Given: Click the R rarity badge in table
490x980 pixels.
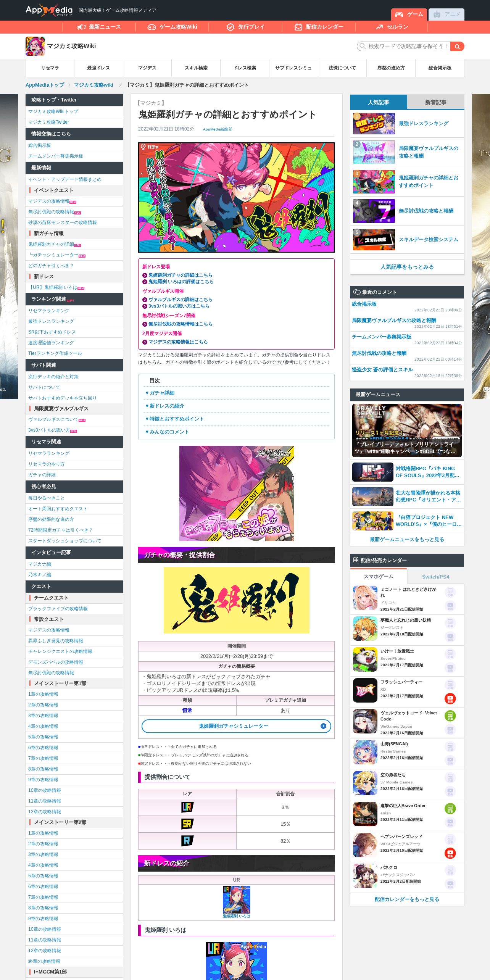Looking at the screenshot, I should tap(187, 841).
